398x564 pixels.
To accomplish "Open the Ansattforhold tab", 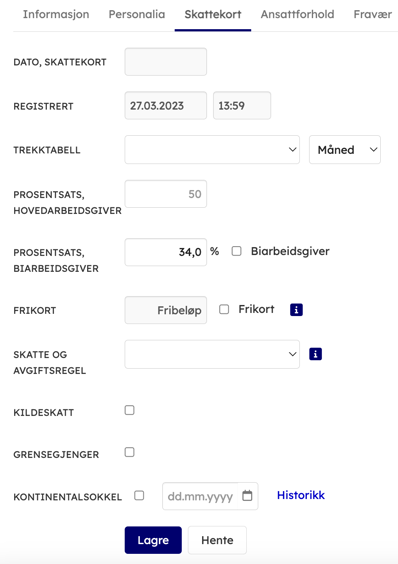I will [297, 14].
